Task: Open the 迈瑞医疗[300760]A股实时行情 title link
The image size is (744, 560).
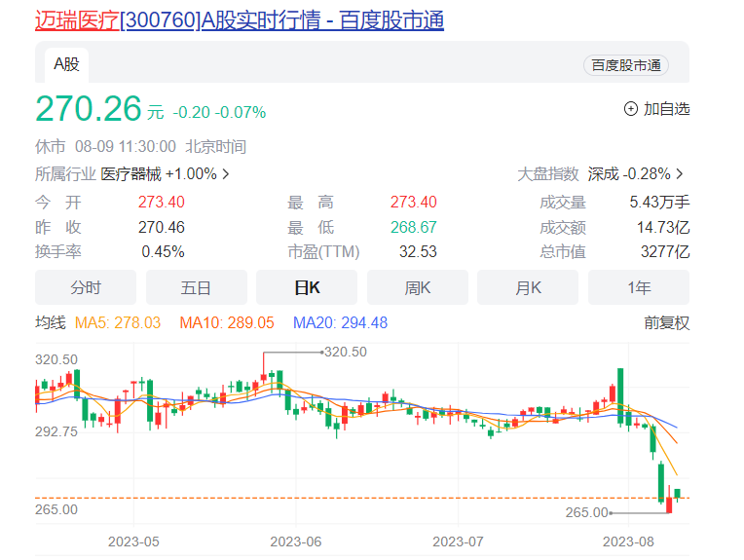Action: [x=240, y=20]
